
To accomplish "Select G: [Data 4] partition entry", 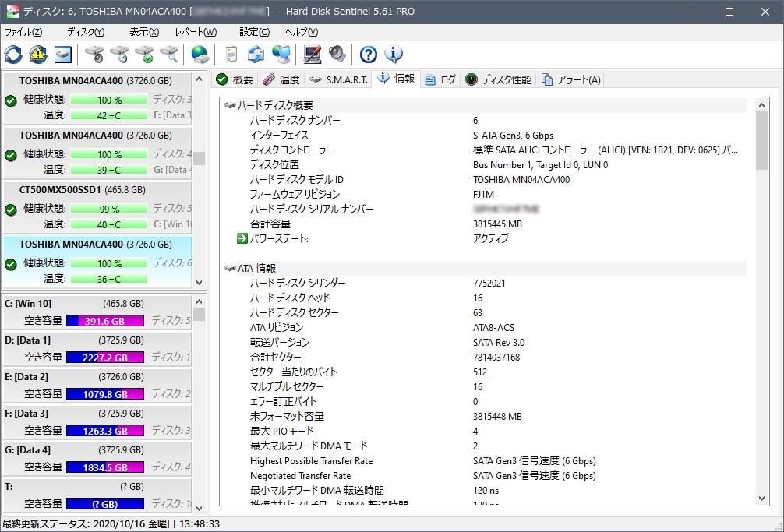I will coord(97,459).
